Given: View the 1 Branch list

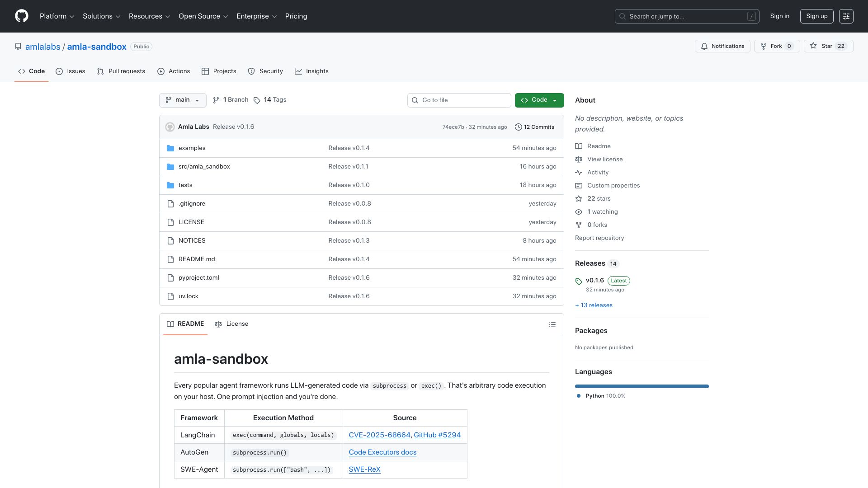Looking at the screenshot, I should (x=231, y=100).
